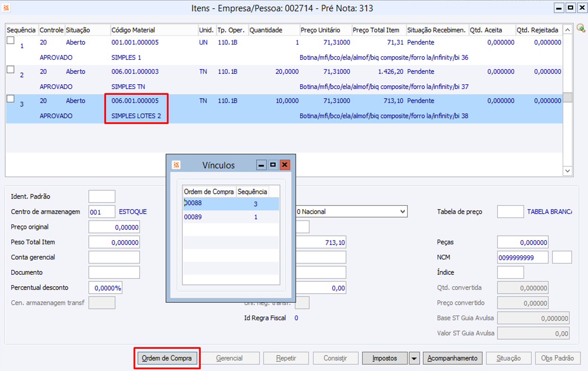The width and height of the screenshot is (588, 371).
Task: Close the Vínculos popup window
Action: (285, 165)
